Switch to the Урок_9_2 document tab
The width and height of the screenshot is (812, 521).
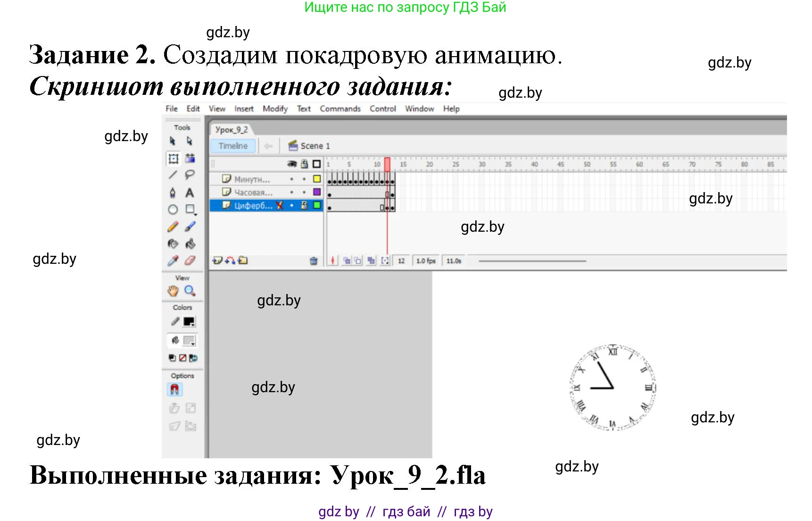232,130
